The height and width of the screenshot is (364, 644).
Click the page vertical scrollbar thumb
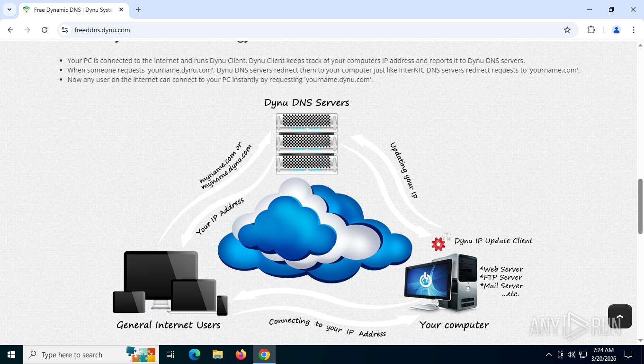pos(640,206)
